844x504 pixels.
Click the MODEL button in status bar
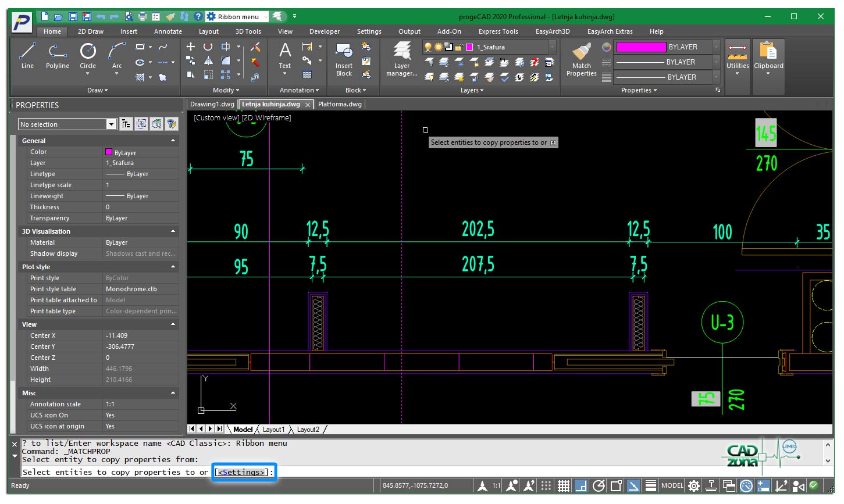[672, 486]
